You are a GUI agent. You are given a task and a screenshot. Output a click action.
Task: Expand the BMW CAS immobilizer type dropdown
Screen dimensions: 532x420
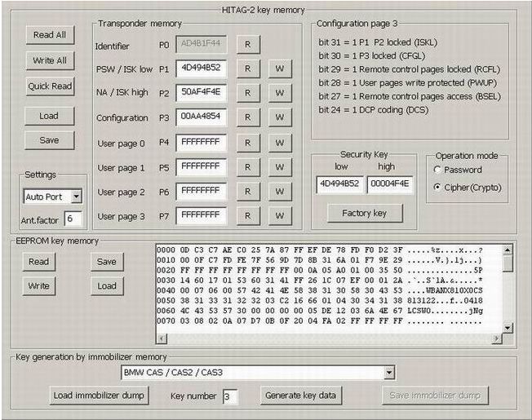(x=389, y=373)
